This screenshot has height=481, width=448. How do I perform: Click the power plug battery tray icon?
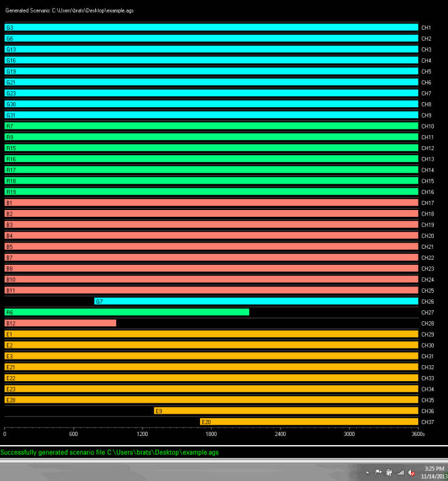coord(389,472)
